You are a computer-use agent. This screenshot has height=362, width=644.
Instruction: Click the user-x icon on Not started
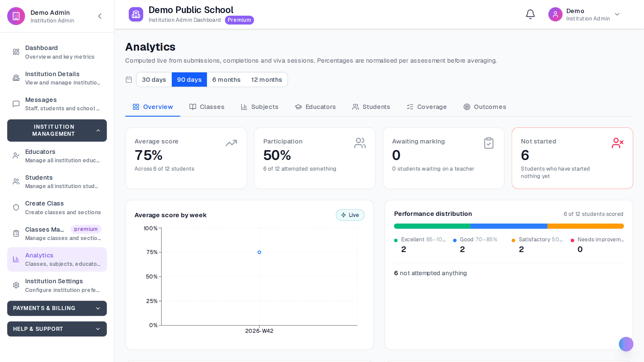coord(618,143)
